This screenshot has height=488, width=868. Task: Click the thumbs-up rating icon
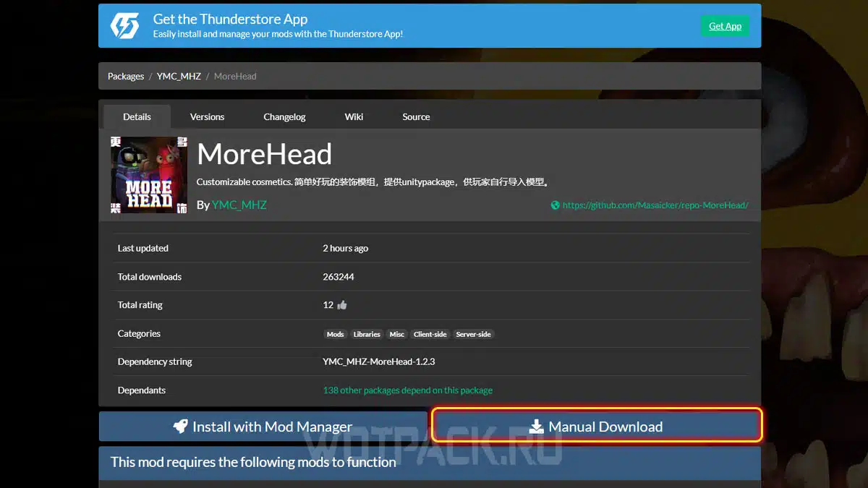click(x=342, y=305)
